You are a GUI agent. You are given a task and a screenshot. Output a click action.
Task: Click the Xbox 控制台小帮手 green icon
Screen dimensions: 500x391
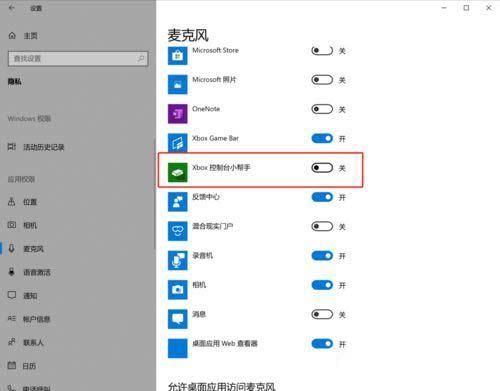click(x=177, y=173)
